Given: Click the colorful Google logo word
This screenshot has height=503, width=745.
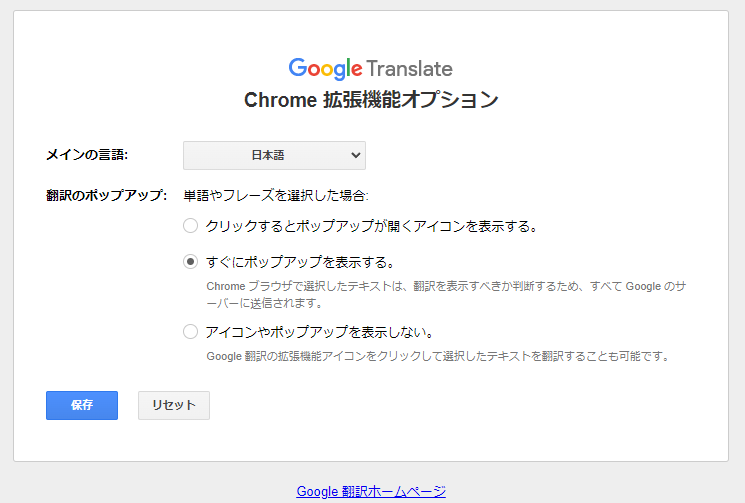Looking at the screenshot, I should coord(325,69).
